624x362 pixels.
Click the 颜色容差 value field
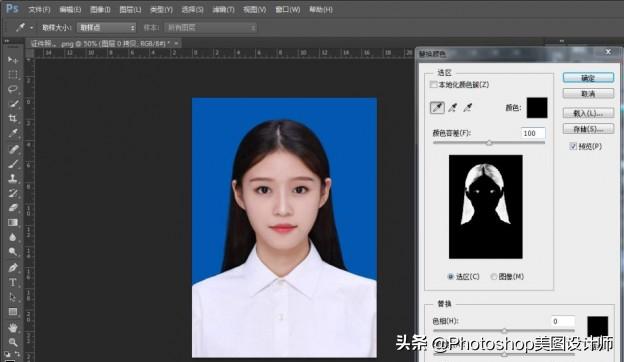533,133
